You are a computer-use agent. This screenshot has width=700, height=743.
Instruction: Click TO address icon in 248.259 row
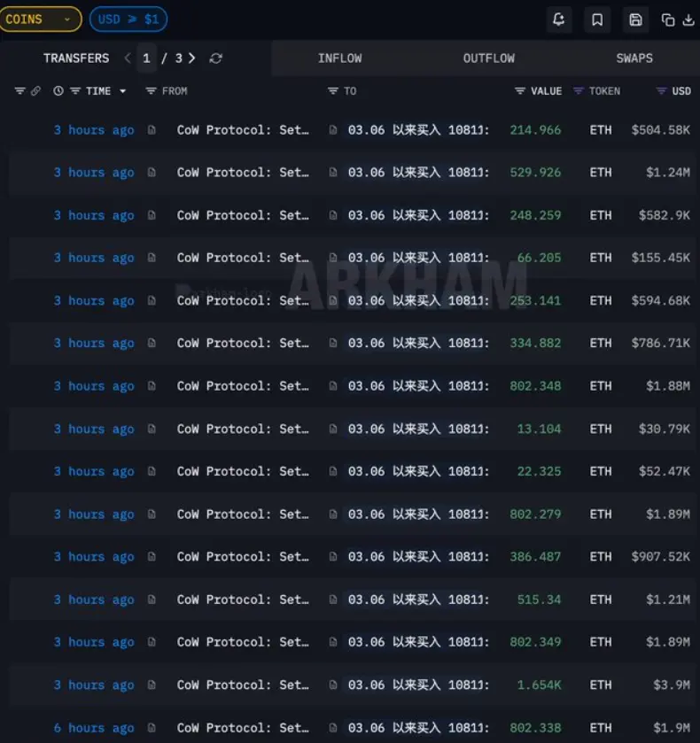[333, 215]
